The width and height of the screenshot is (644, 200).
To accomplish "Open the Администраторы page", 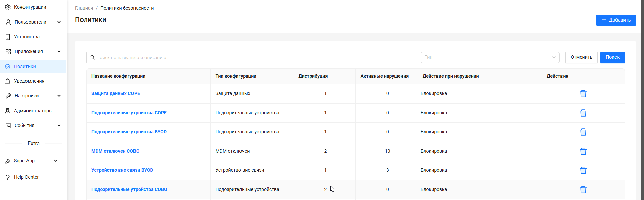I will click(33, 111).
